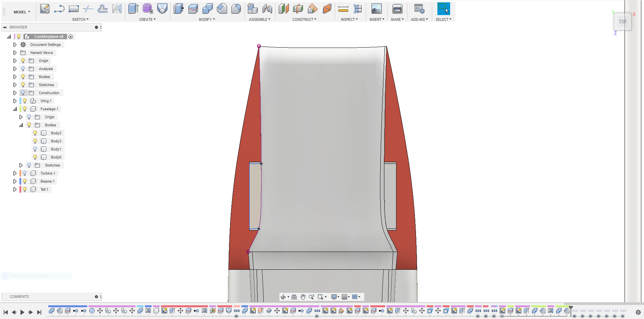The height and width of the screenshot is (319, 644).
Task: Click the Window Select tool icon
Action: pyautogui.click(x=443, y=9)
